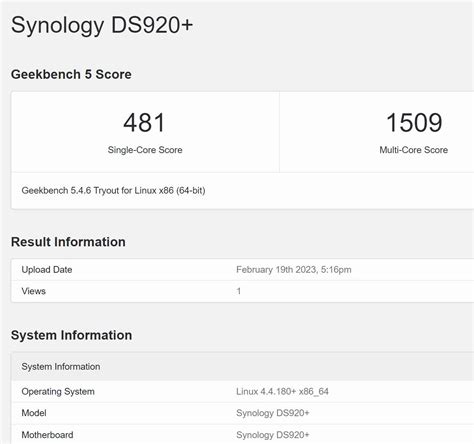
Task: Select the Motherboard value Synology DS920+
Action: pos(273,435)
